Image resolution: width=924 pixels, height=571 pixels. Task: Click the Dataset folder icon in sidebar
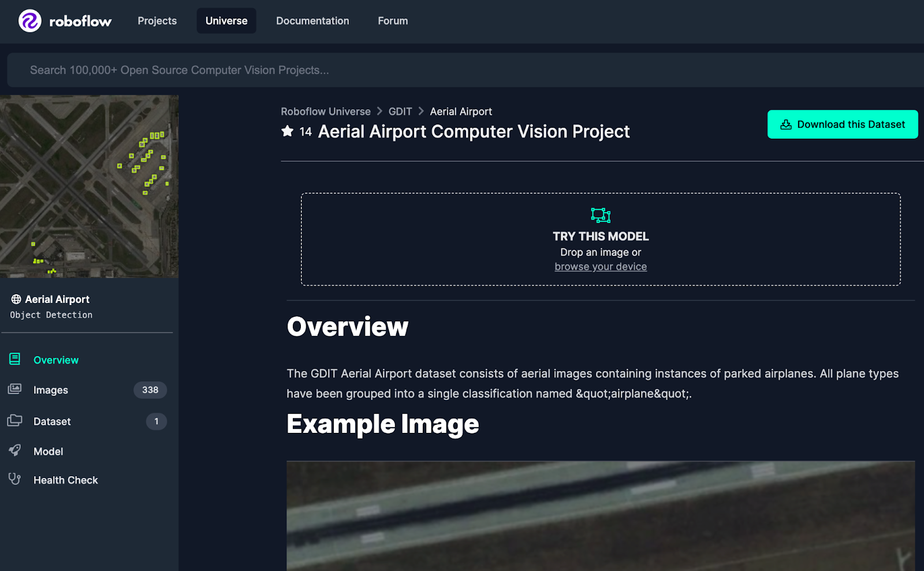15,420
